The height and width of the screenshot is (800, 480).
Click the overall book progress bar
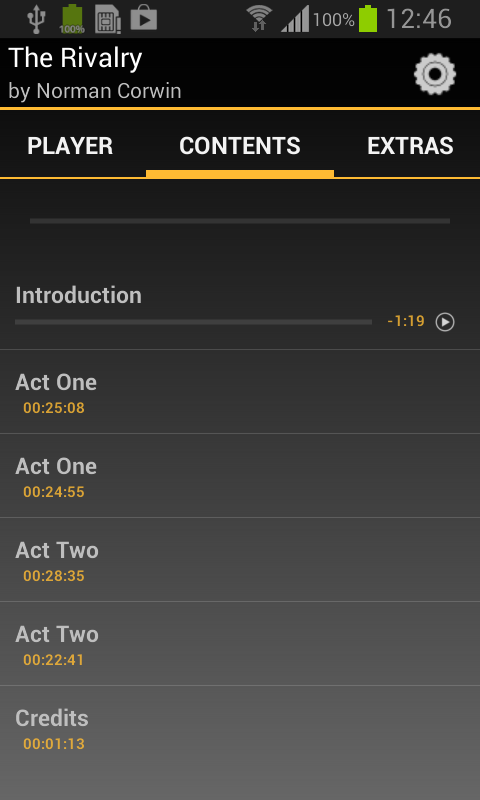click(240, 221)
